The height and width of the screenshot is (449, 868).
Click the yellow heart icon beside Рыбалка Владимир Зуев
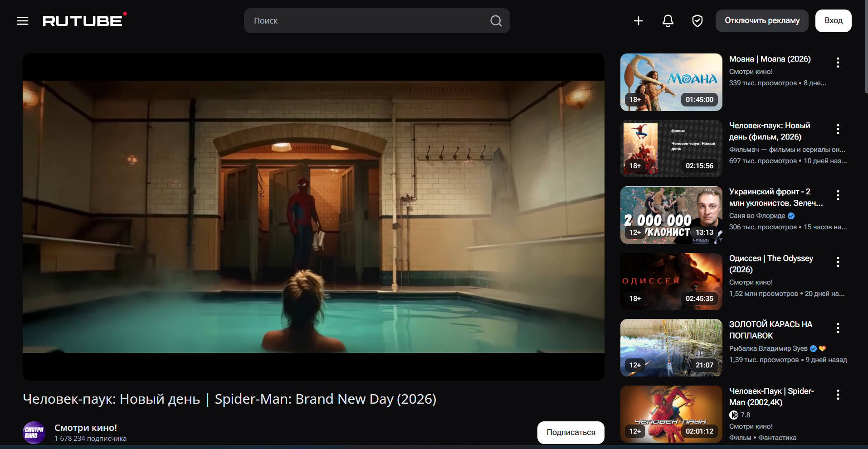click(823, 348)
